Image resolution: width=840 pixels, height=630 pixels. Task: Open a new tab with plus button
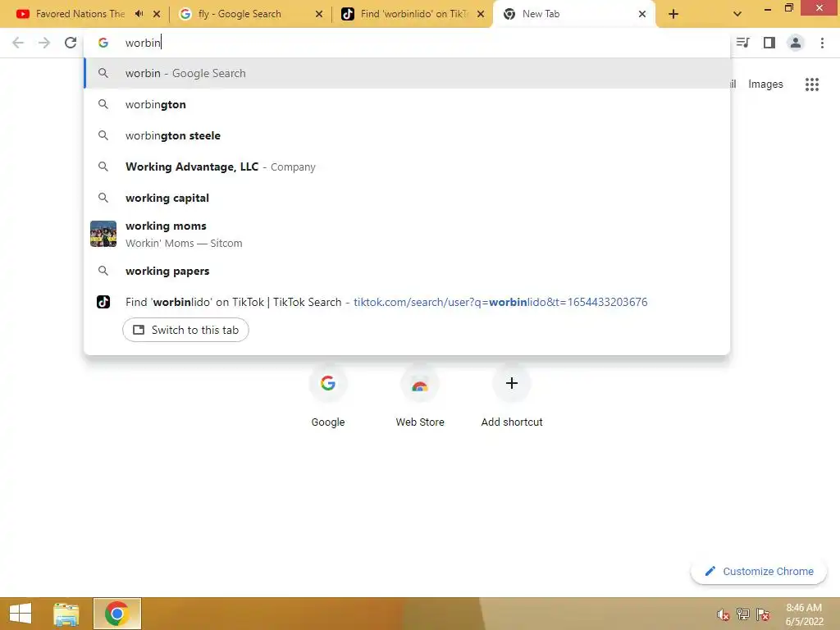[x=673, y=14]
